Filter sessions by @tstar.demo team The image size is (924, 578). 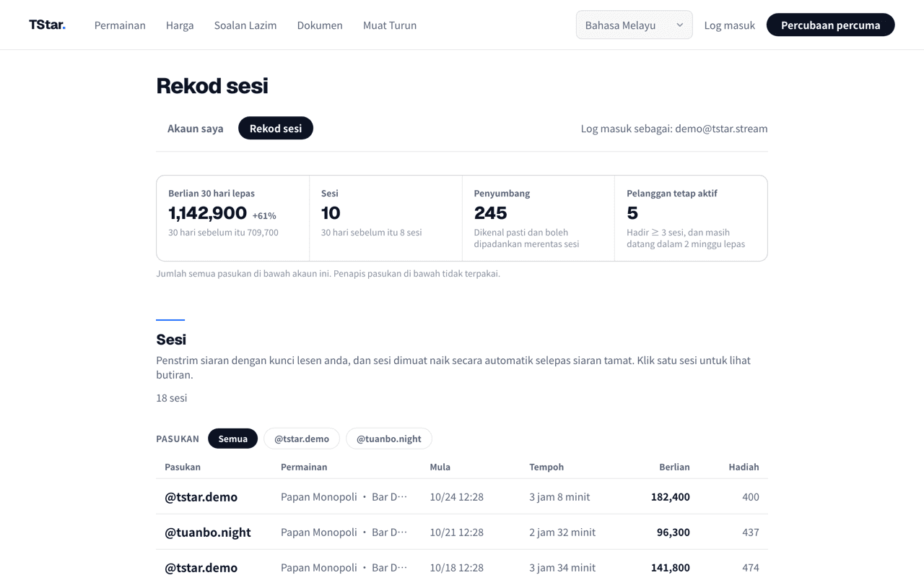coord(302,439)
